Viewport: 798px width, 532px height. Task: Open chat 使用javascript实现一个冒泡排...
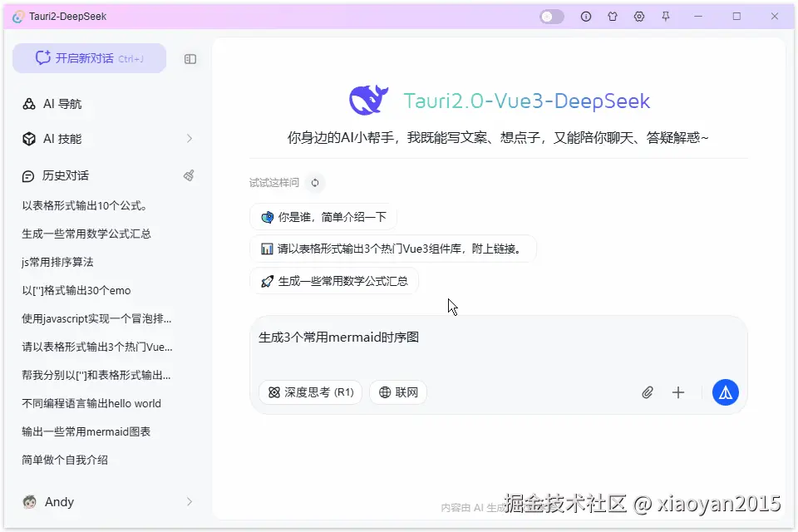click(x=96, y=318)
